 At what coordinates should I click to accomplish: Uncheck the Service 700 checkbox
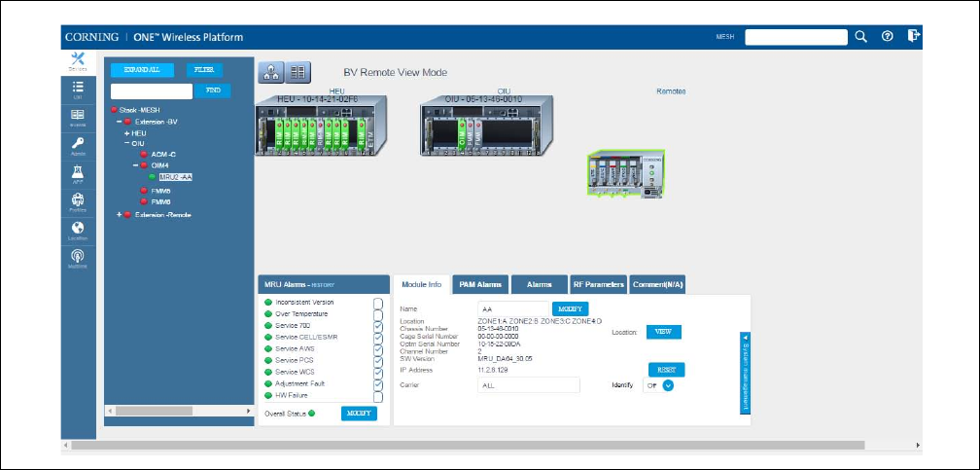tap(378, 327)
